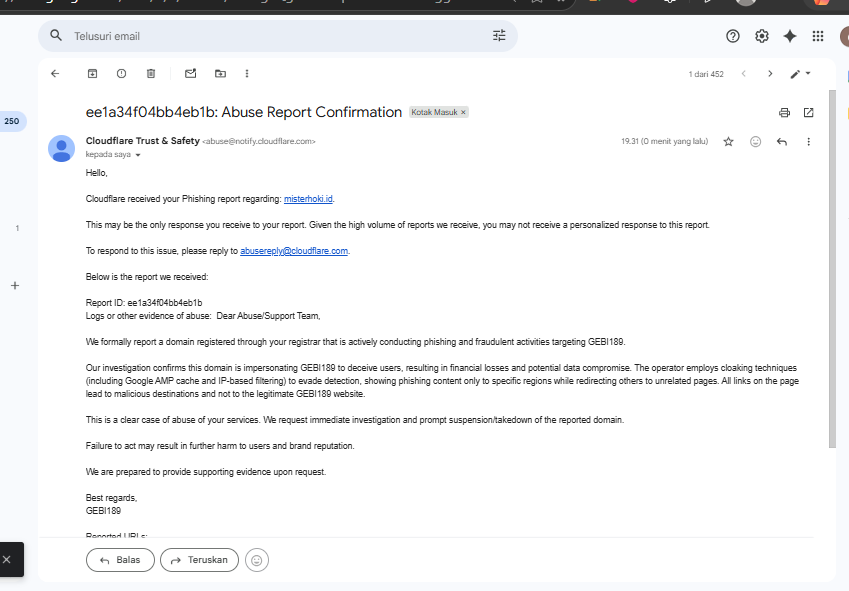Click the sender avatar picture
The width and height of the screenshot is (849, 591).
(62, 148)
